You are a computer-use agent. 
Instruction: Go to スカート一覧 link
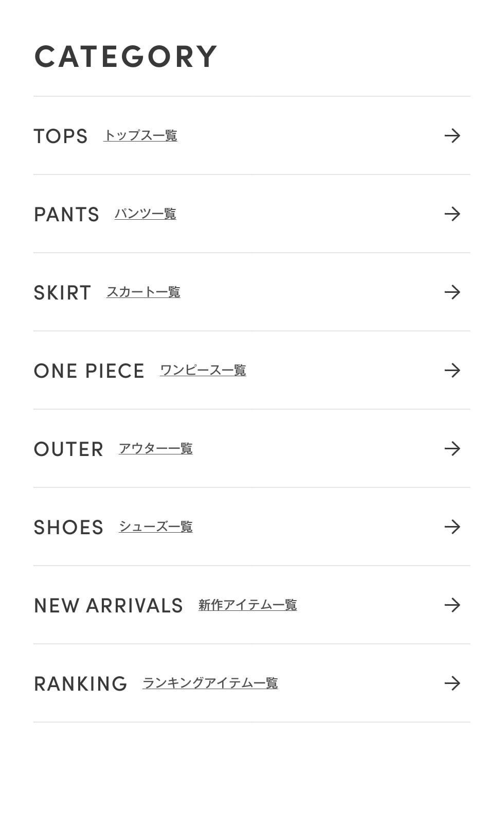[143, 292]
